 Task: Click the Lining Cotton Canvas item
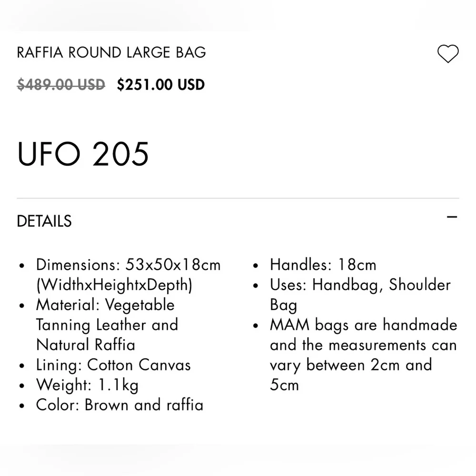113,365
